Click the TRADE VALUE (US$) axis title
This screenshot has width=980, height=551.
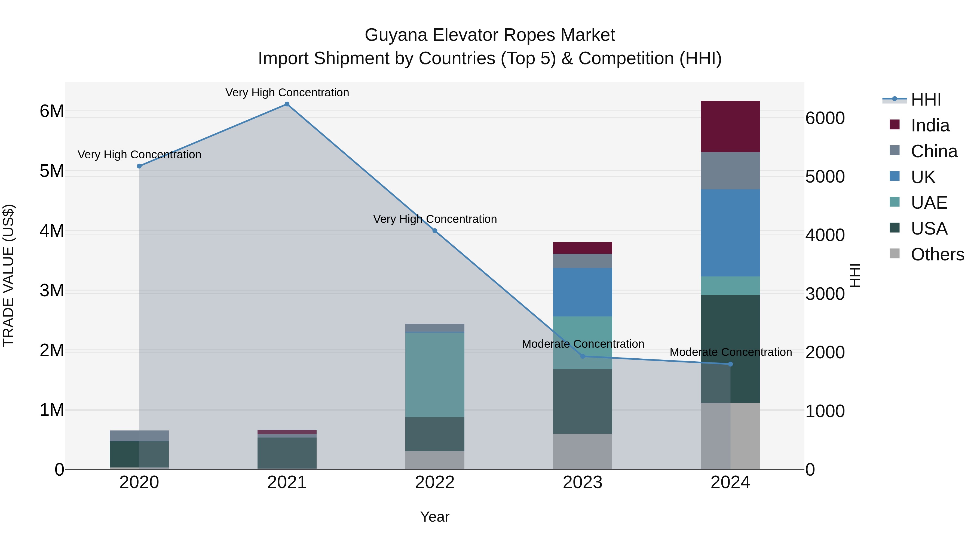click(8, 275)
